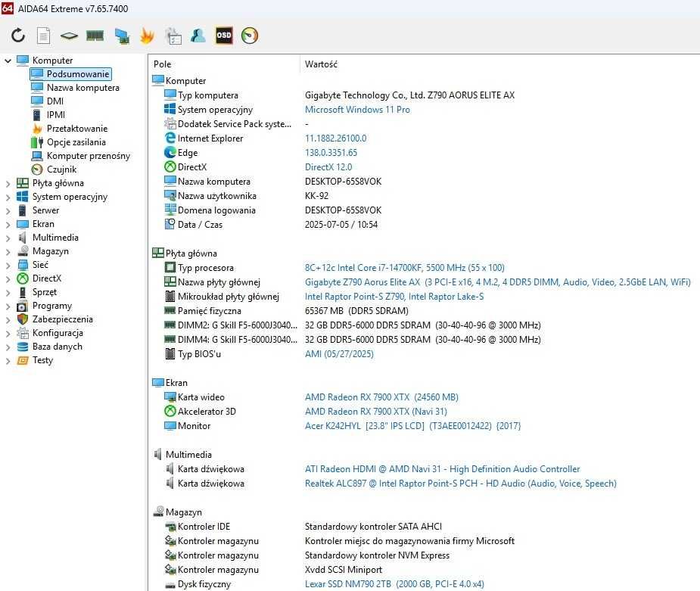Select Podsumowanie in the tree
Screen dimensions: 700x591
(78, 73)
